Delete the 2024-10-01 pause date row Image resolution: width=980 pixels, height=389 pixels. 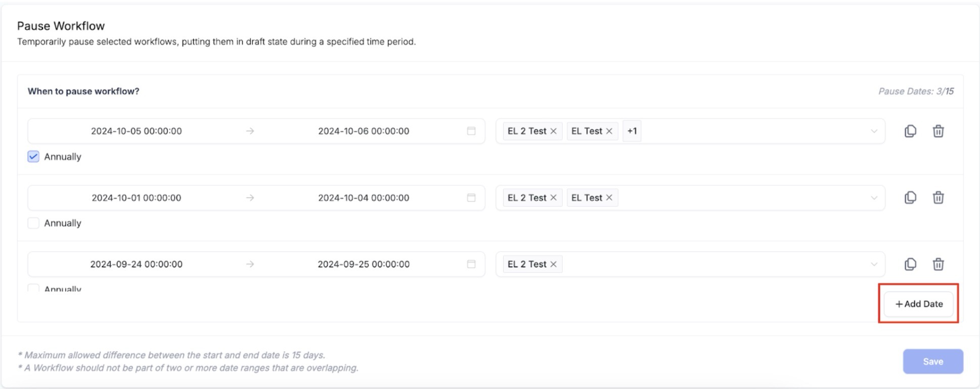[x=938, y=198]
